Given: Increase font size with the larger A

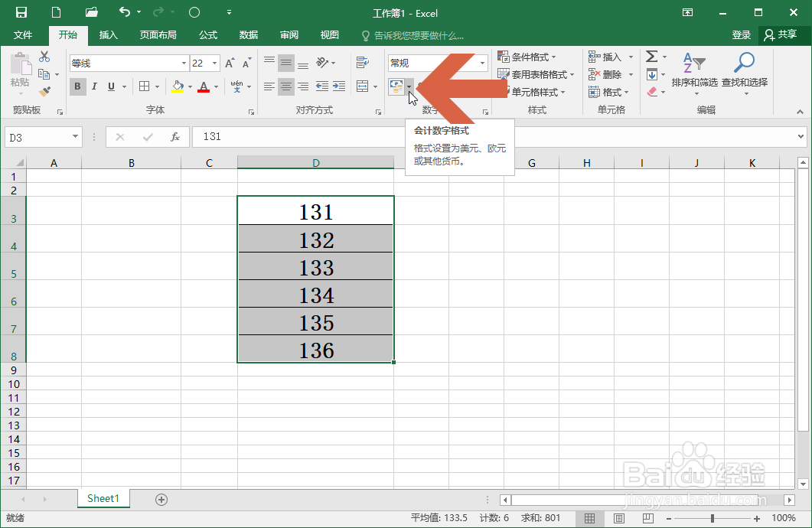Looking at the screenshot, I should 230,64.
